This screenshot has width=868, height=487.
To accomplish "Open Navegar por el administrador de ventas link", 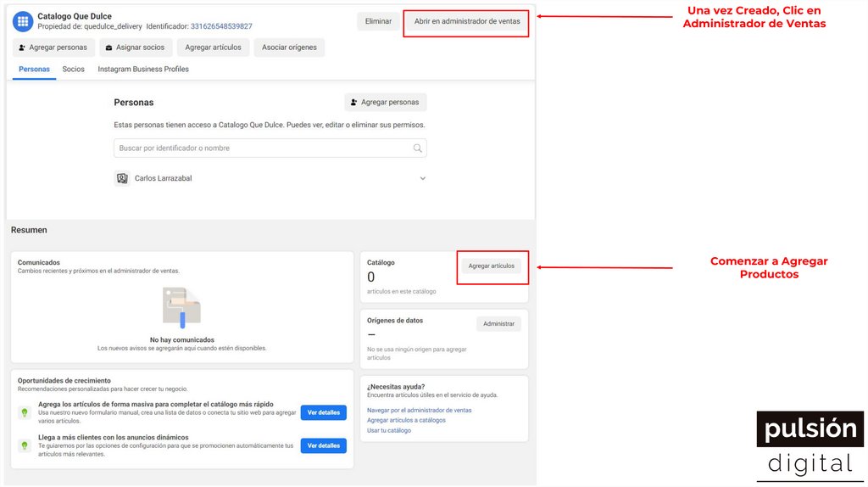I will (419, 410).
